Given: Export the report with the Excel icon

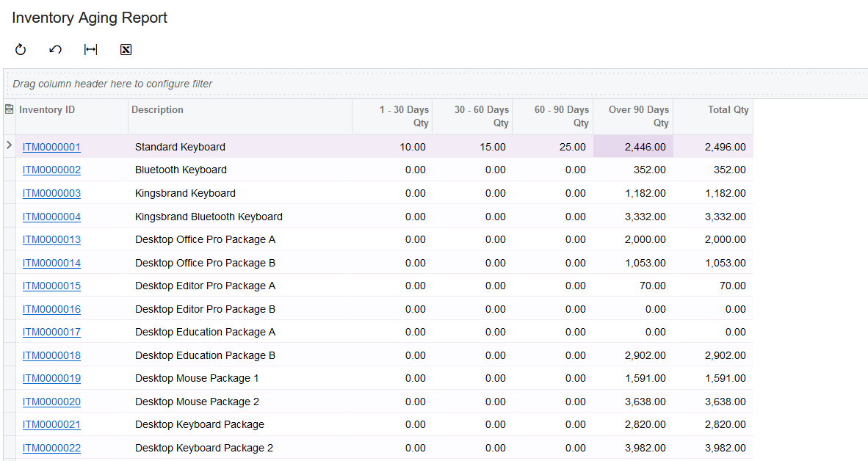Looking at the screenshot, I should pos(126,50).
